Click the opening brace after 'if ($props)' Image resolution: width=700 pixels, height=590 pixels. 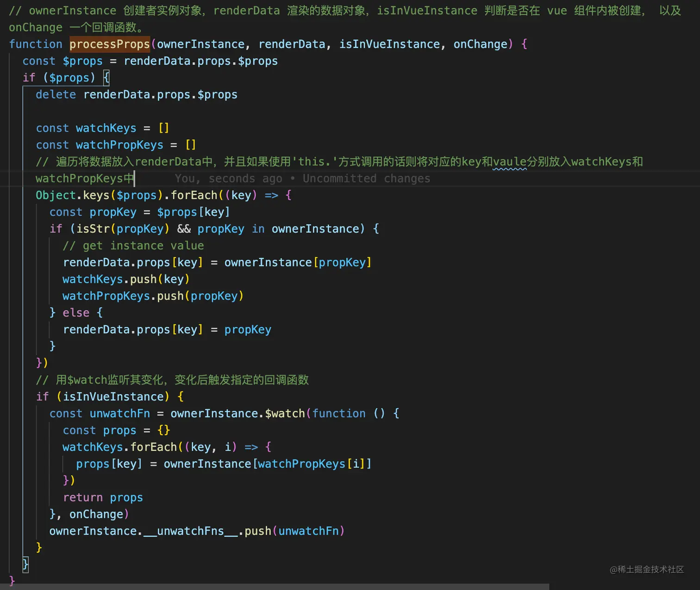[106, 78]
